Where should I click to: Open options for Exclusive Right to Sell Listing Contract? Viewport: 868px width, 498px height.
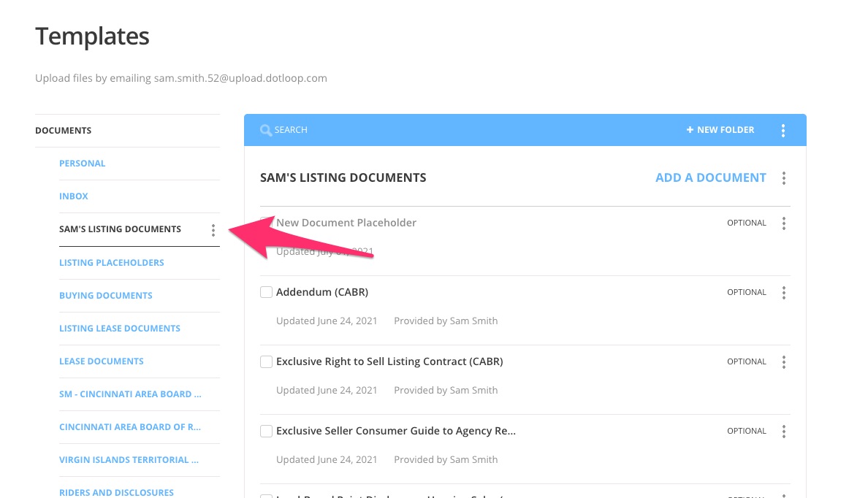pos(784,361)
